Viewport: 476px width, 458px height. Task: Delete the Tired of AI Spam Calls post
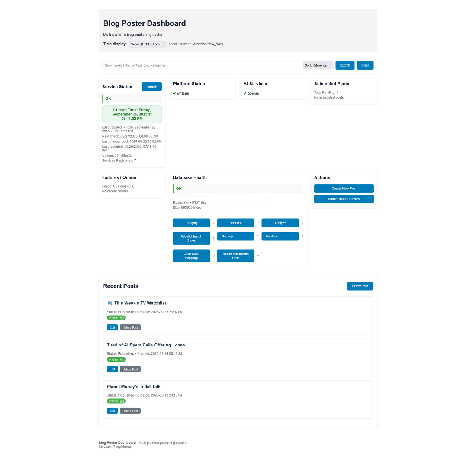(x=130, y=369)
